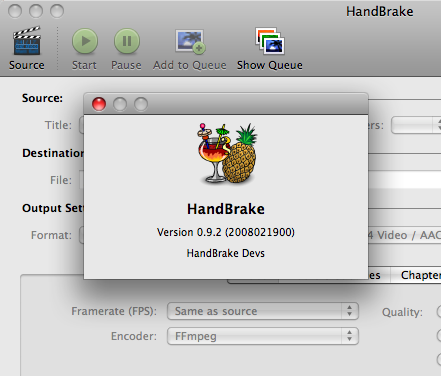Click the Pause encoding icon

(x=127, y=41)
